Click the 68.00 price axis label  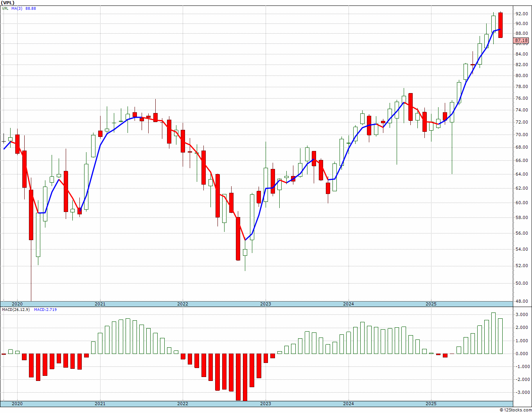(521, 147)
